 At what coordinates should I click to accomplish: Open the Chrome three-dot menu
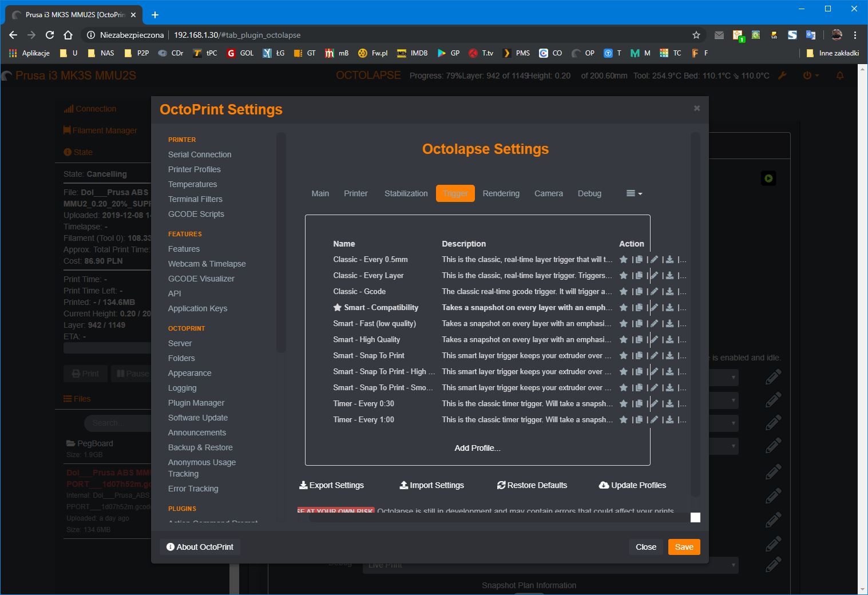[855, 35]
